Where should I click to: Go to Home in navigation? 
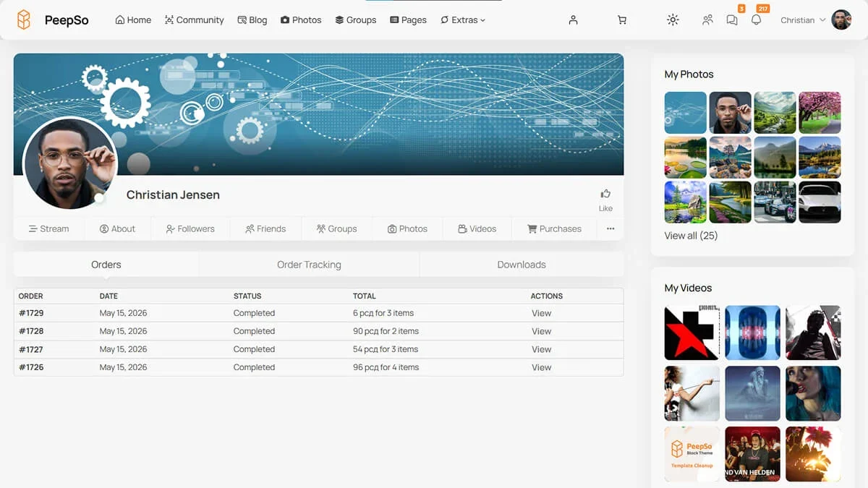133,20
